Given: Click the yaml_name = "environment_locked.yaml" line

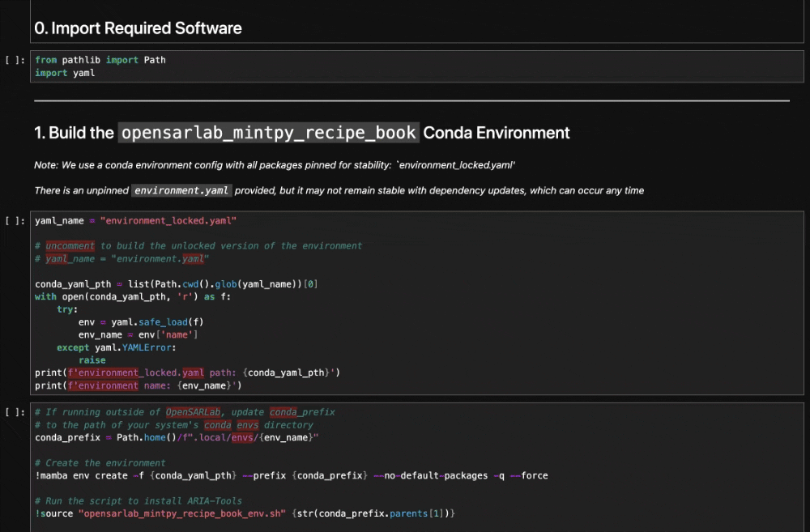Looking at the screenshot, I should coord(135,220).
